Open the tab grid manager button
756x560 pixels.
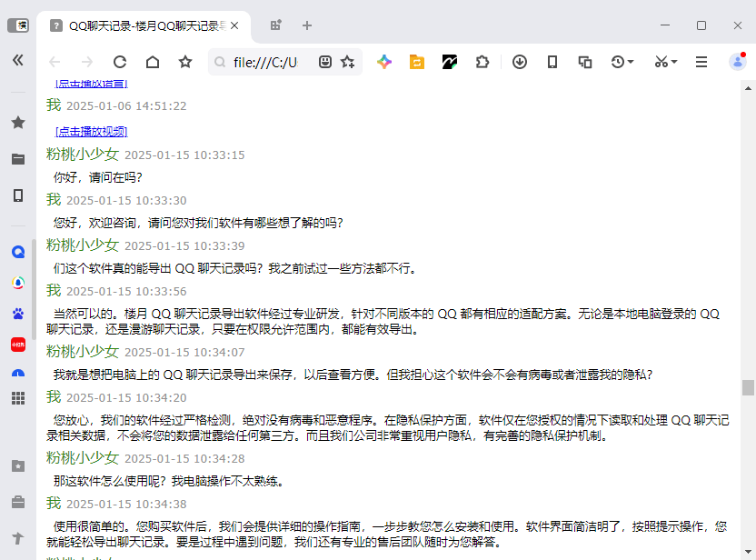tap(276, 25)
